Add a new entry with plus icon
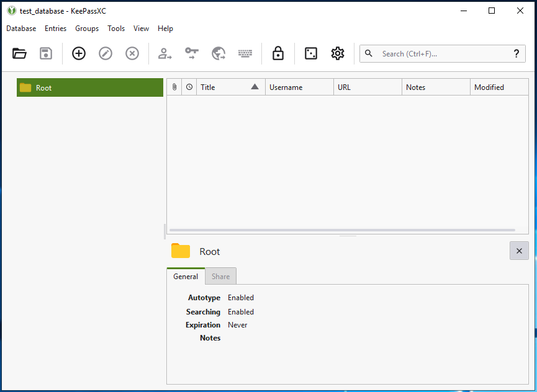The height and width of the screenshot is (392, 537). pos(79,54)
